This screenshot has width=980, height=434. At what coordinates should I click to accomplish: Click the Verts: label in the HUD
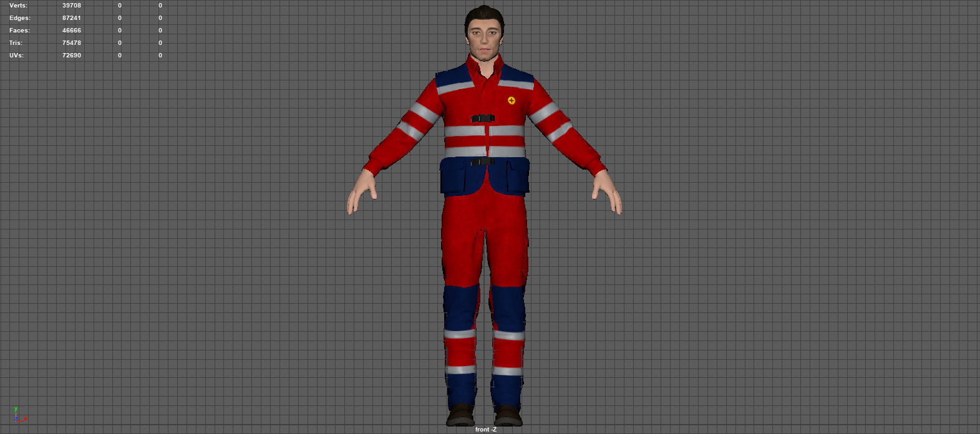19,6
